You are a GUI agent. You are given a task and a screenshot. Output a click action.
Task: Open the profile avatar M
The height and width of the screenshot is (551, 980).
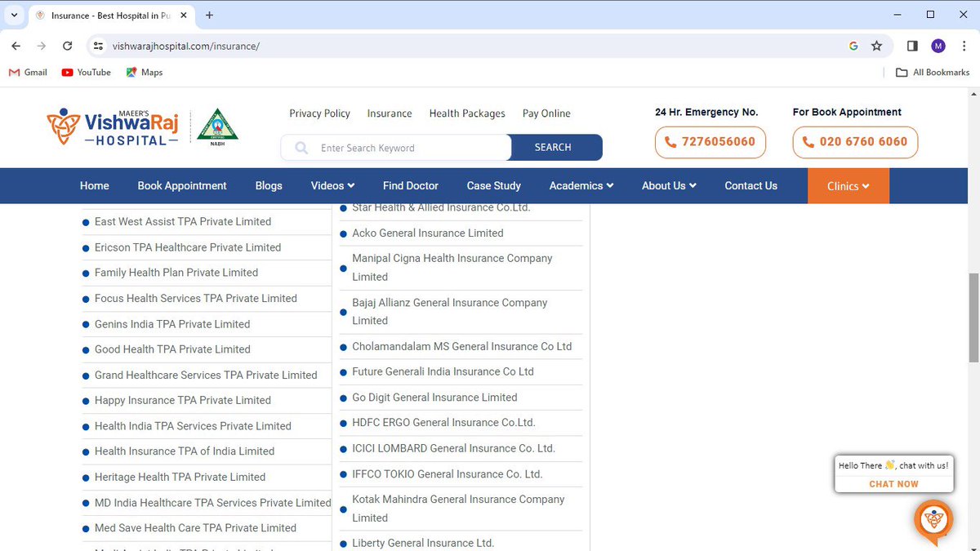pyautogui.click(x=938, y=46)
